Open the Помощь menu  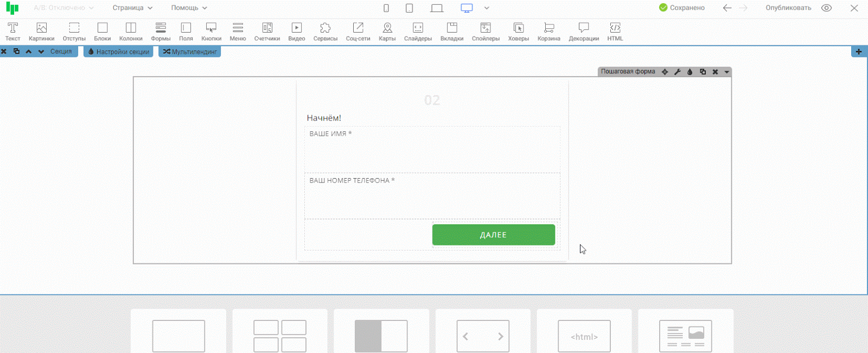click(189, 8)
